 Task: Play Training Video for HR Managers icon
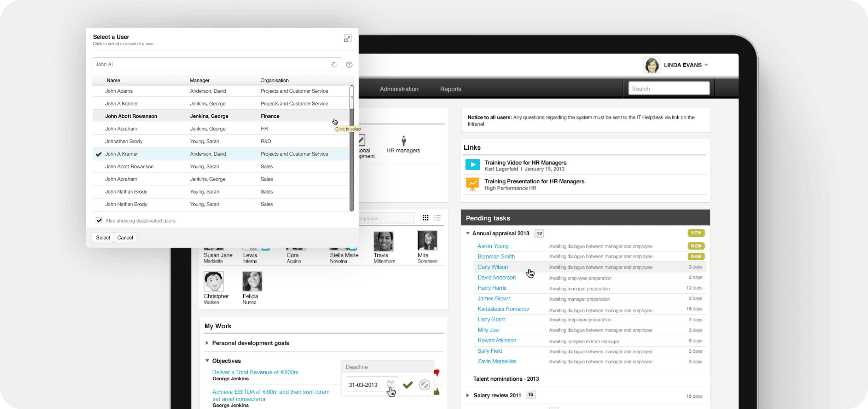pyautogui.click(x=473, y=165)
